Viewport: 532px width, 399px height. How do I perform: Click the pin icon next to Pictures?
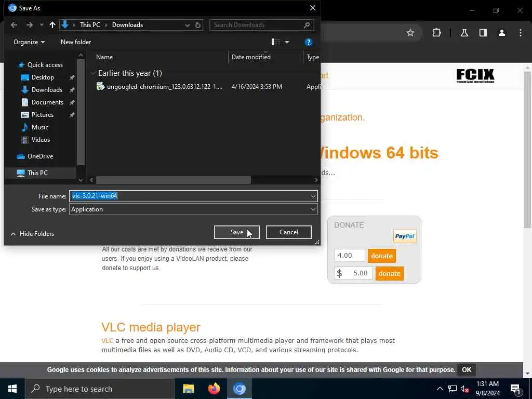(x=72, y=115)
